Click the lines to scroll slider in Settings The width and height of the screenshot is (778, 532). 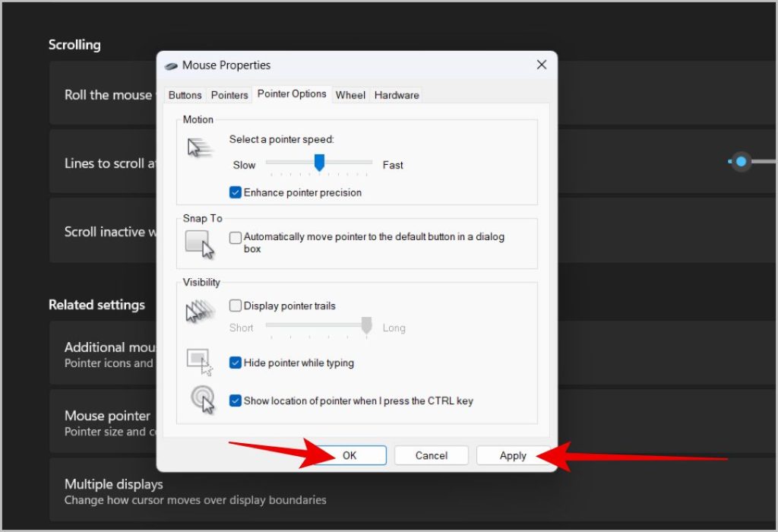742,161
